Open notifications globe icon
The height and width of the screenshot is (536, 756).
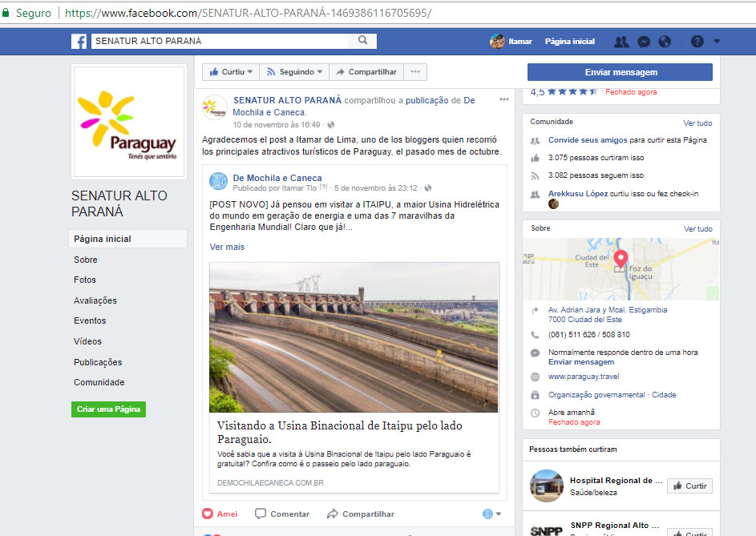[x=665, y=42]
